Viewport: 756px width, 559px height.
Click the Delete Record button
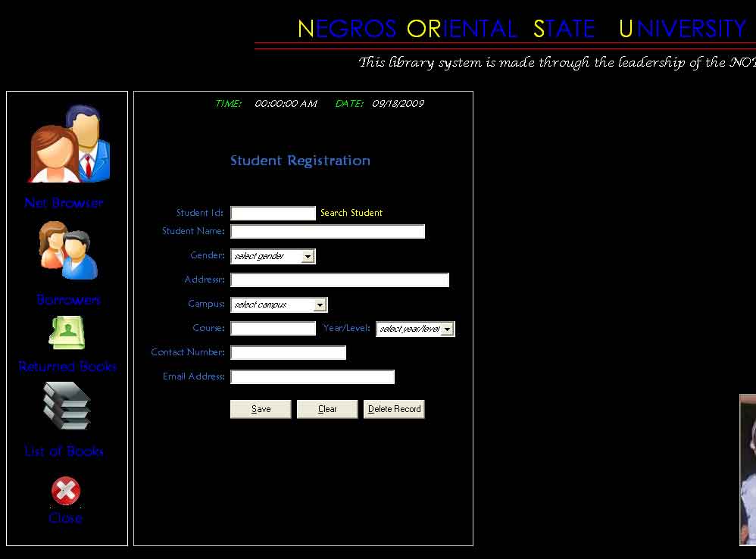click(394, 409)
